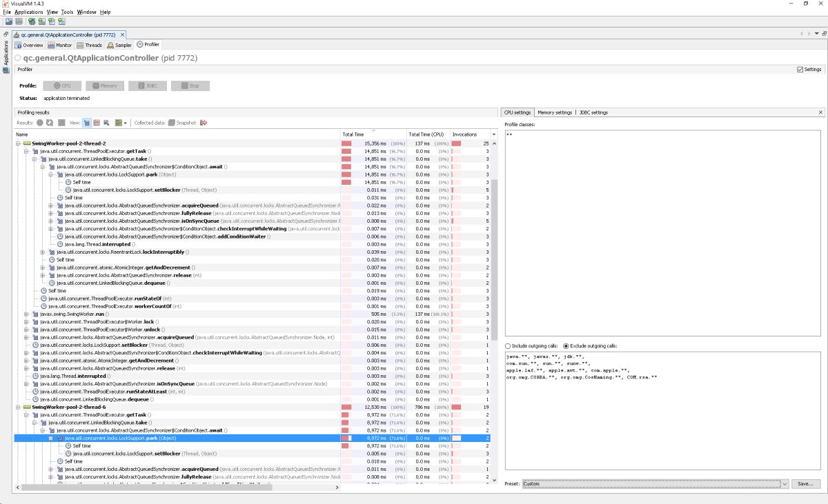The height and width of the screenshot is (504, 828).
Task: Click the clock icon beside addConditionWaiter
Action: 60,236
